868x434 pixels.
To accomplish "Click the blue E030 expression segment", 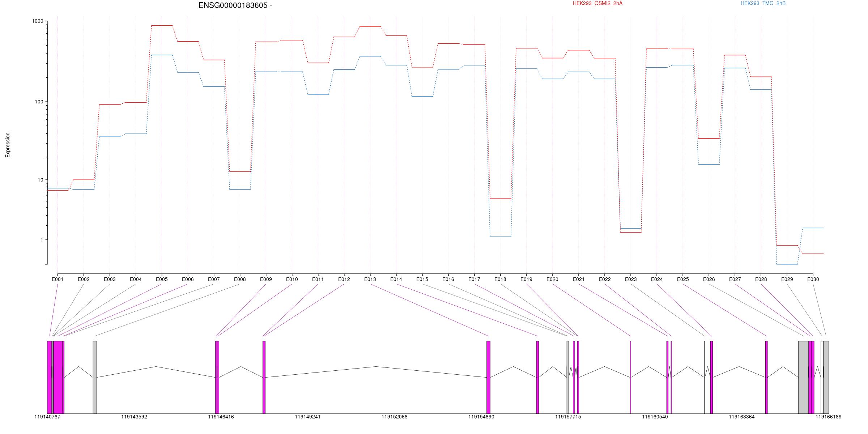I will (x=813, y=228).
